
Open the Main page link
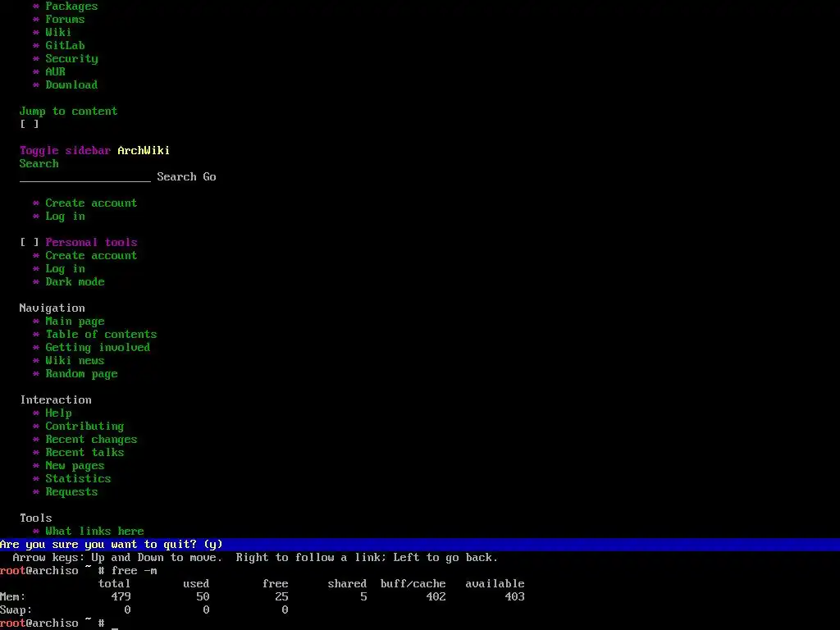pos(75,322)
